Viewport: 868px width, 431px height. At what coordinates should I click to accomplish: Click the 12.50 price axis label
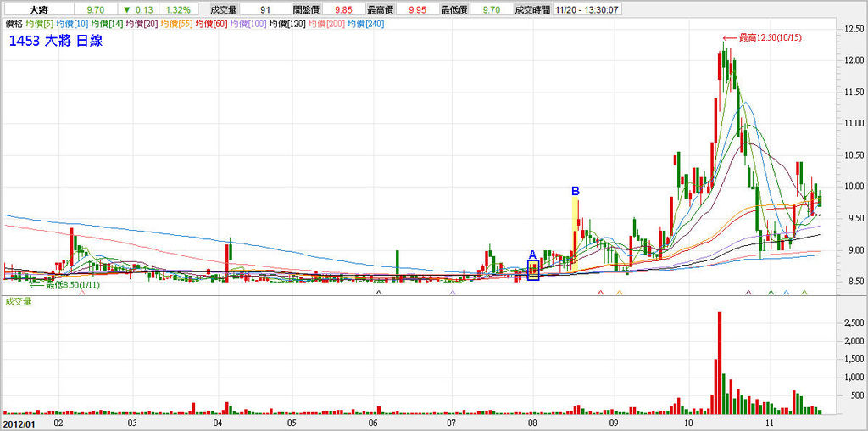(853, 28)
